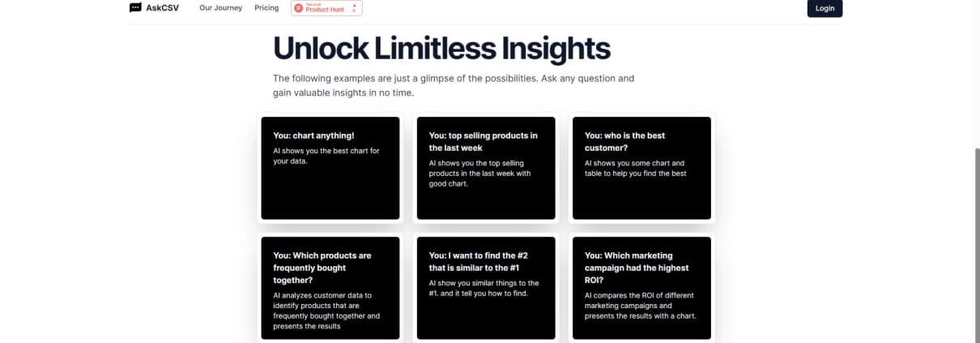Click the "AI compares the ROI" description text
Image resolution: width=980 pixels, height=343 pixels.
pos(640,306)
